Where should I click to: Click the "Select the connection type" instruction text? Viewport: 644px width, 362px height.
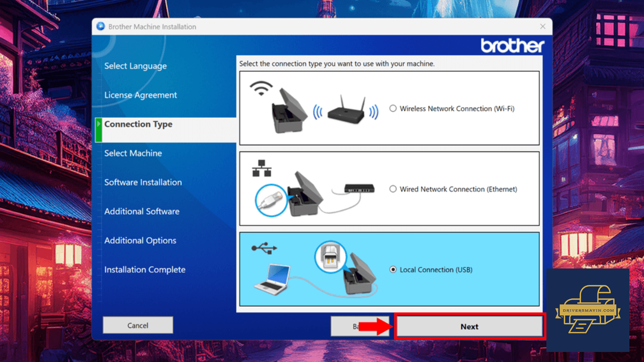(x=337, y=64)
